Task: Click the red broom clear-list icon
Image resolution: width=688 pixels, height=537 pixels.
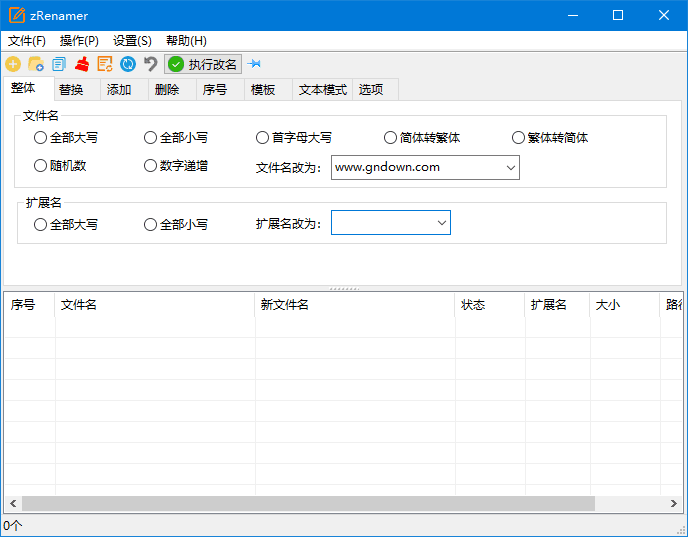Action: point(82,64)
